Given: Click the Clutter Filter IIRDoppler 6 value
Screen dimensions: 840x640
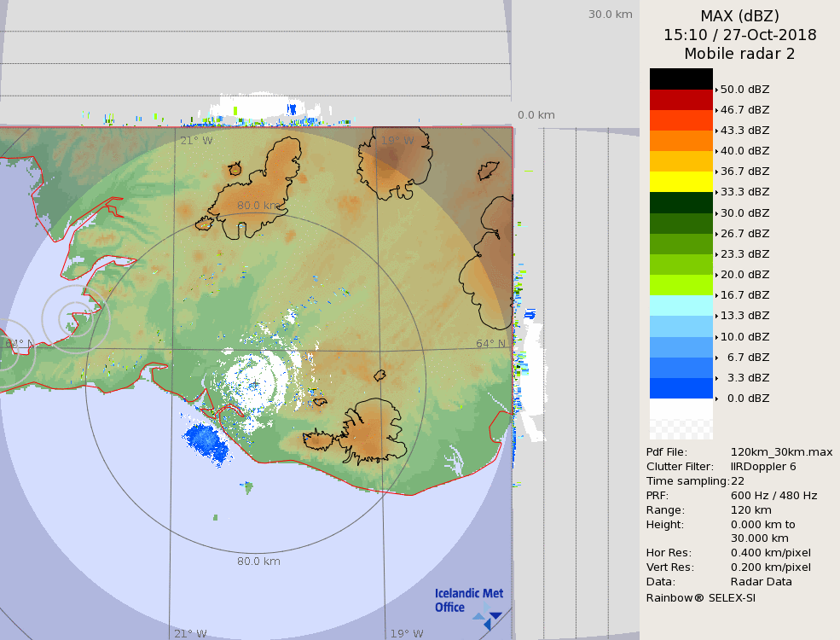Looking at the screenshot, I should click(x=763, y=467).
